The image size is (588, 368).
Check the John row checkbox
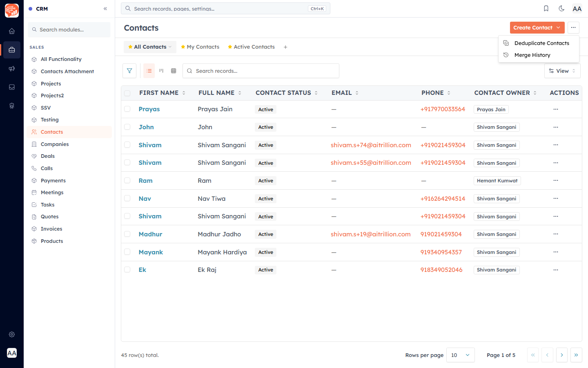click(x=127, y=127)
